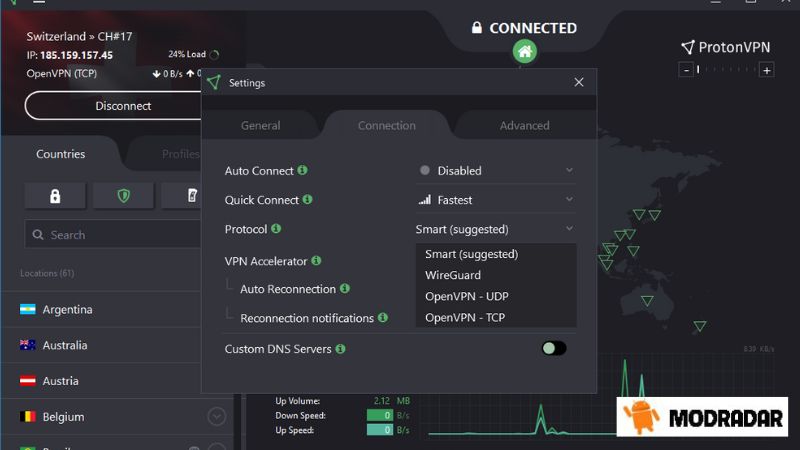
Task: Choose WireGuard protocol option
Action: [x=496, y=275]
